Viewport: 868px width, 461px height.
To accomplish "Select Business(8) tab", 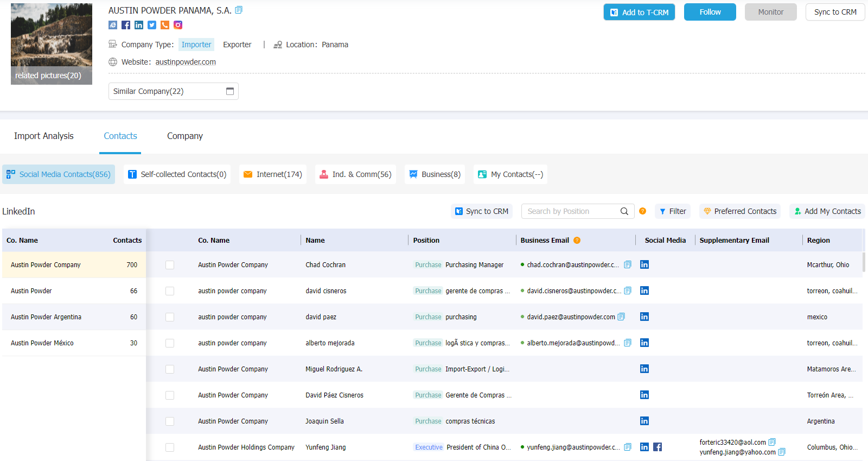I will tap(435, 174).
